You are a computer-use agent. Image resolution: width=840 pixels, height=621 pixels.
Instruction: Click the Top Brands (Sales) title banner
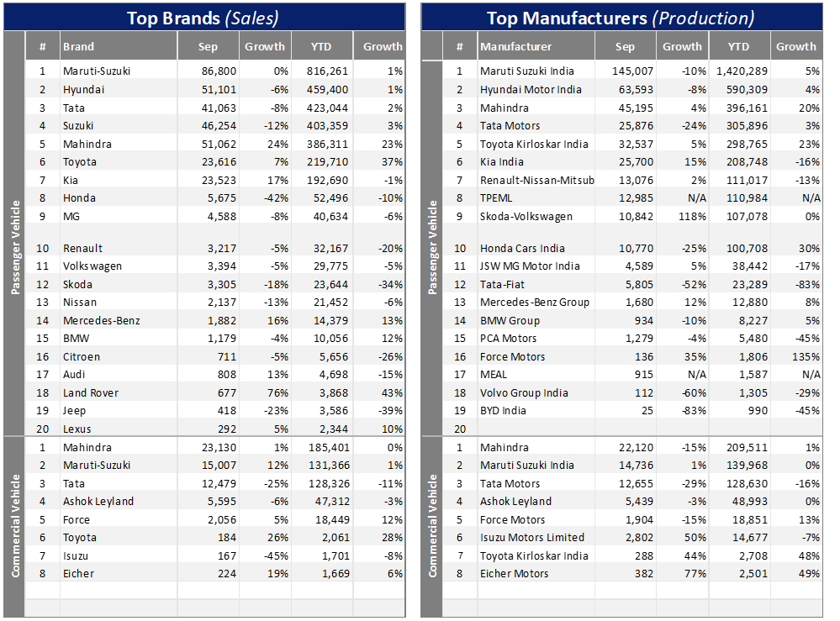point(203,17)
